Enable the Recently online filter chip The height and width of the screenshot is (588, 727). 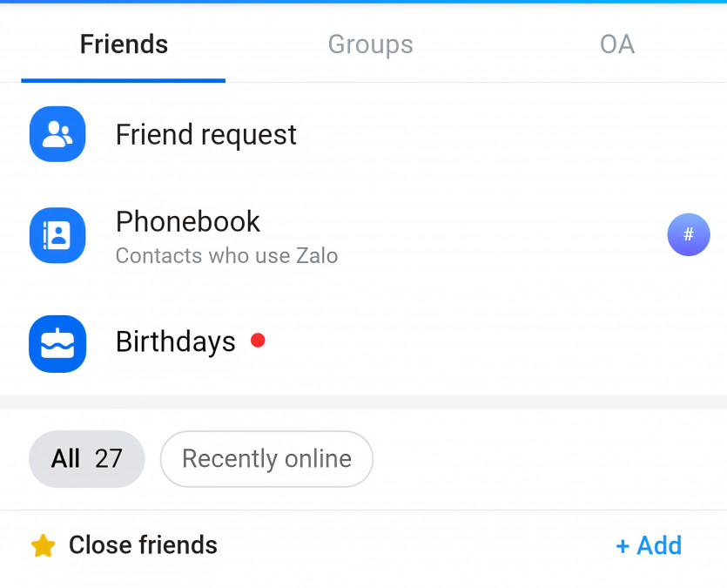pyautogui.click(x=266, y=459)
